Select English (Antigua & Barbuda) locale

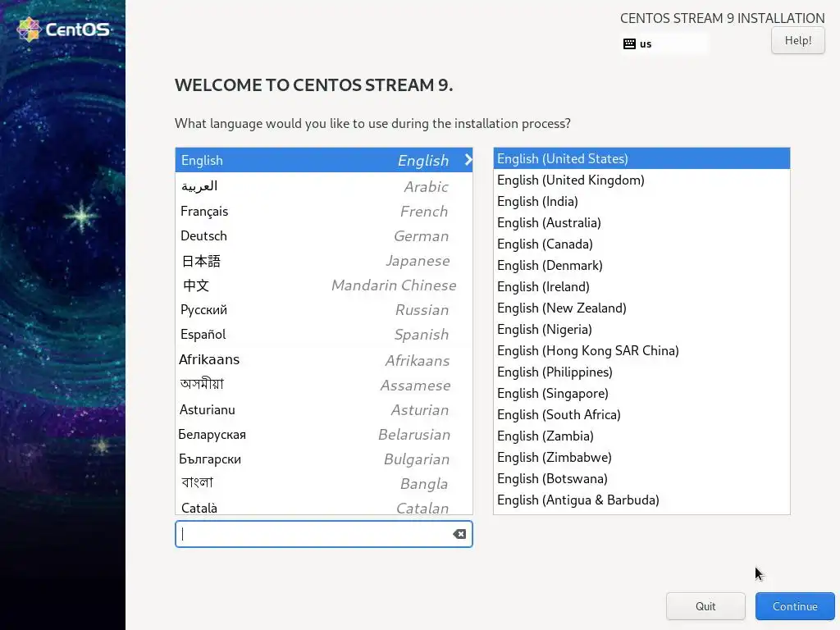(641, 500)
